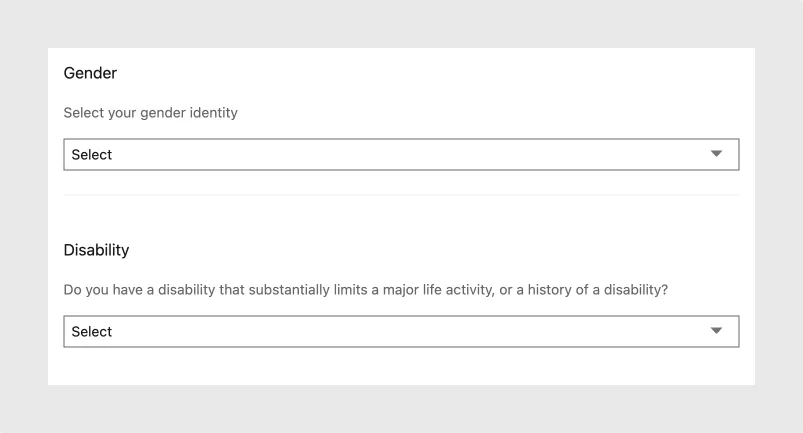Click the arrow on the Disability select box
This screenshot has height=433, width=803.
[716, 331]
